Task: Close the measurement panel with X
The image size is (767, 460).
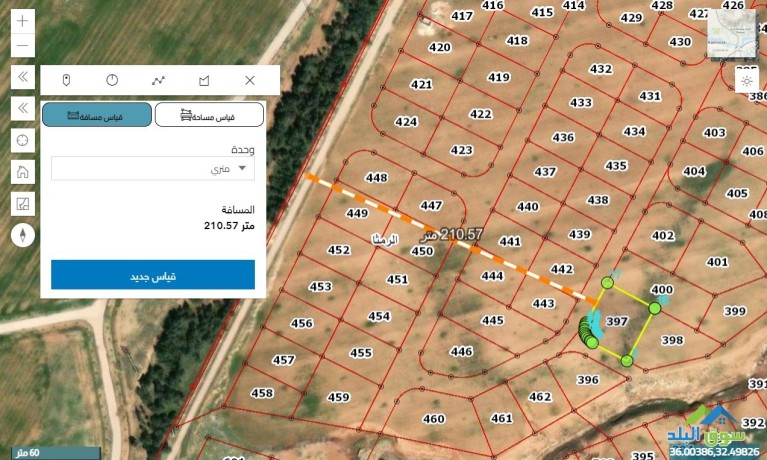Action: tap(250, 80)
